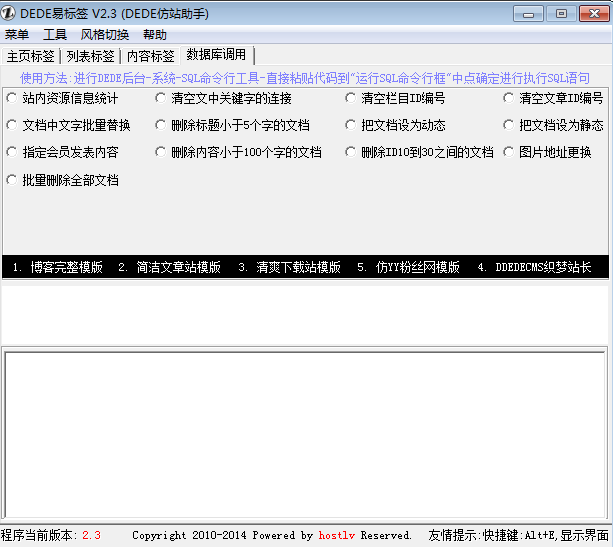The height and width of the screenshot is (547, 613).
Task: Select 清空文中关键字的连接 option
Action: [x=161, y=98]
